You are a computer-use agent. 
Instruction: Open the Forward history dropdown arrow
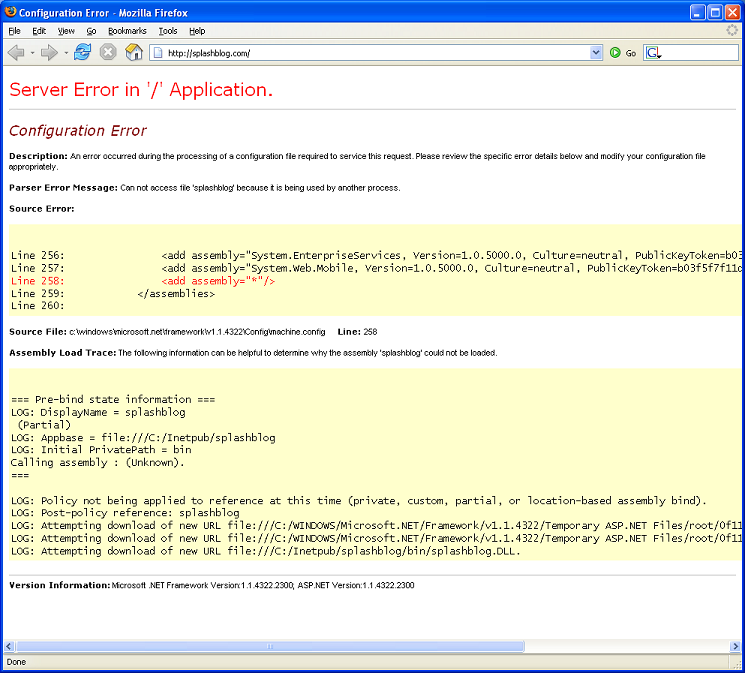pos(66,53)
